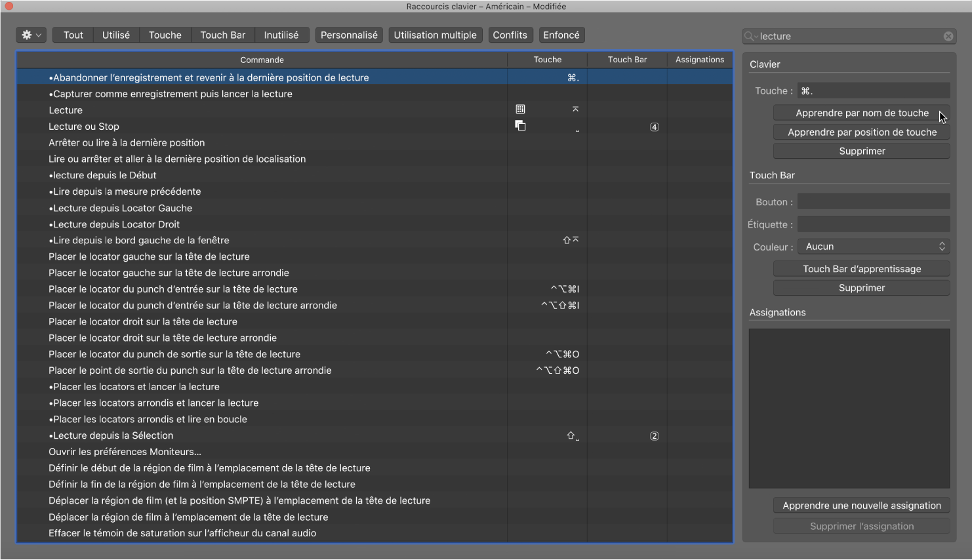
Task: Switch to the Utilisé tab
Action: point(116,35)
